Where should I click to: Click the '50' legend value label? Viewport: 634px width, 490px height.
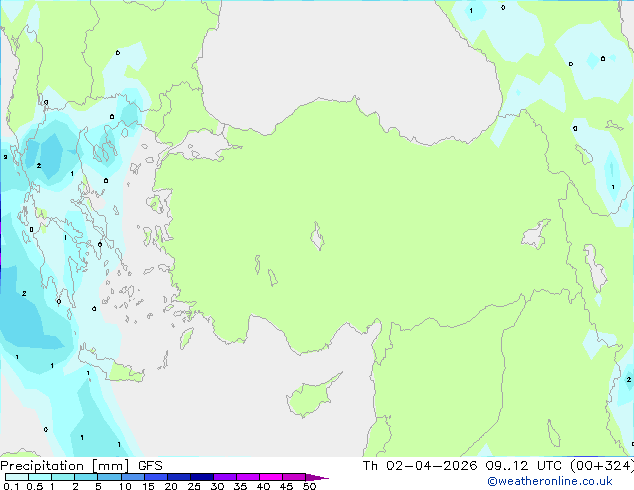(309, 486)
